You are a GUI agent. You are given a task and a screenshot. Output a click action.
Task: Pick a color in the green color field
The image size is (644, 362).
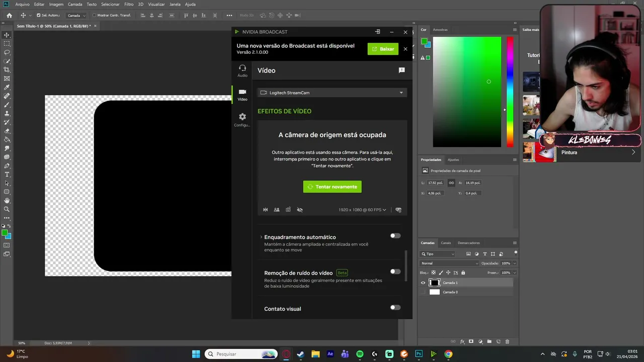pos(467,92)
